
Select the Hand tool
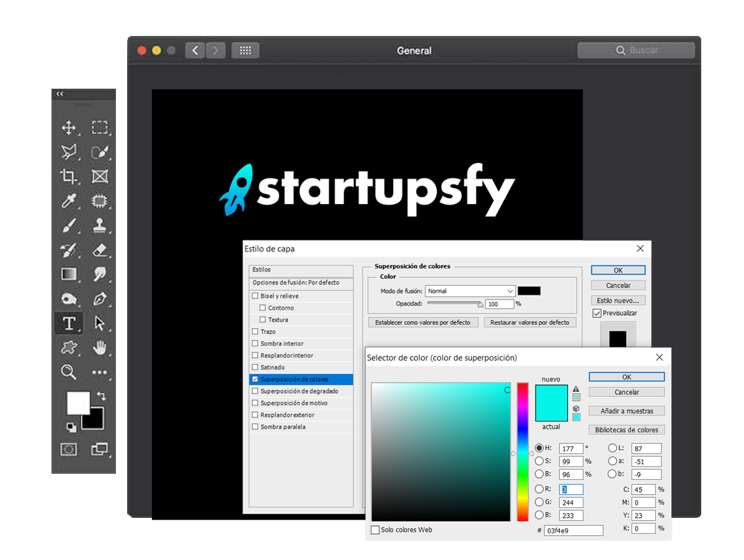tap(99, 348)
